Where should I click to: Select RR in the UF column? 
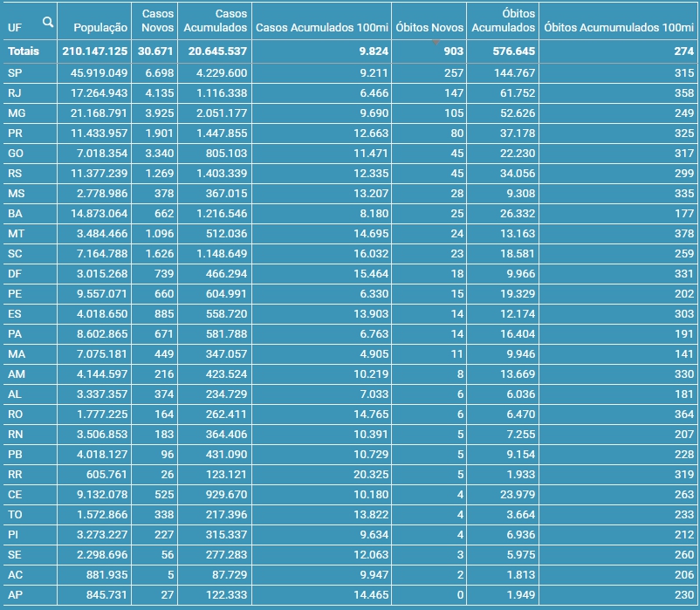pyautogui.click(x=15, y=474)
